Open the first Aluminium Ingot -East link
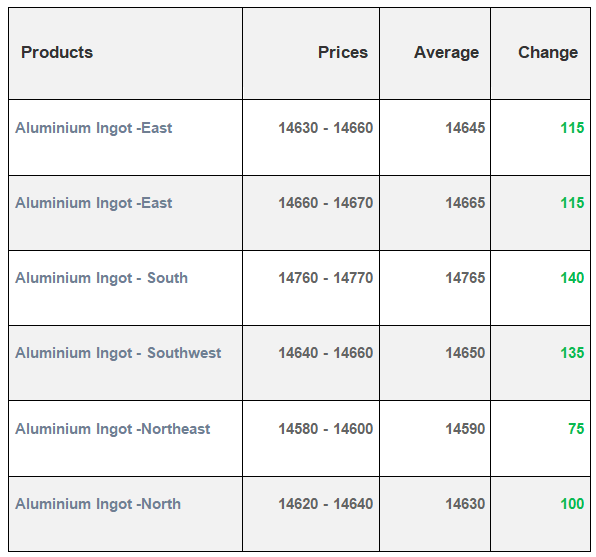Screen dimensions: 596x557 (x=94, y=128)
